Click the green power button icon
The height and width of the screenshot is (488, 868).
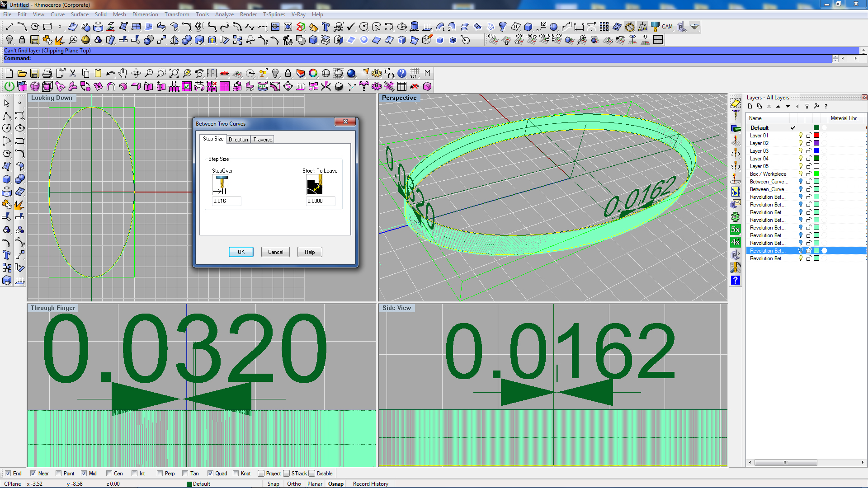click(x=9, y=86)
